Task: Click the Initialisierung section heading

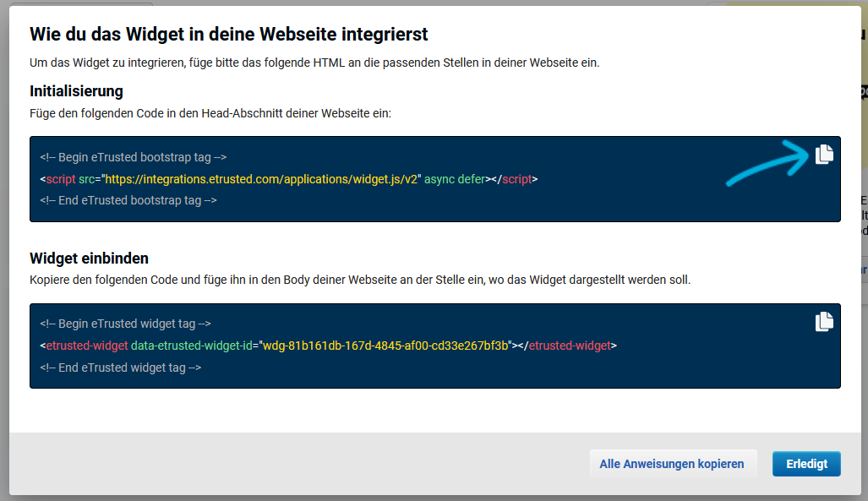Action: click(x=76, y=90)
